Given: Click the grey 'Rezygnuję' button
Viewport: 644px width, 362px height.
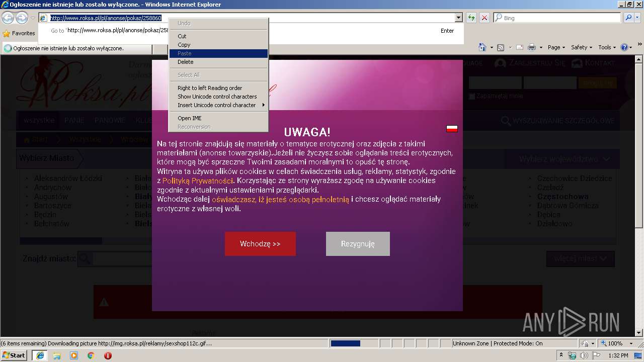Looking at the screenshot, I should [x=358, y=244].
